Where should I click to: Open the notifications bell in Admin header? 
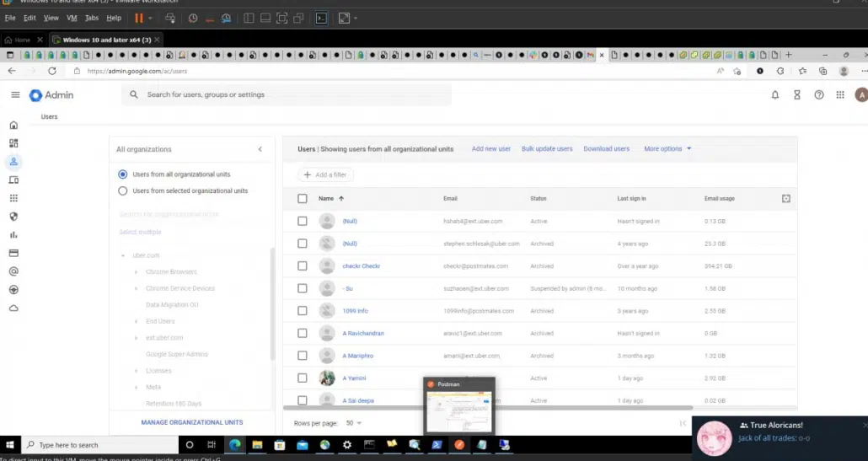[x=775, y=94]
